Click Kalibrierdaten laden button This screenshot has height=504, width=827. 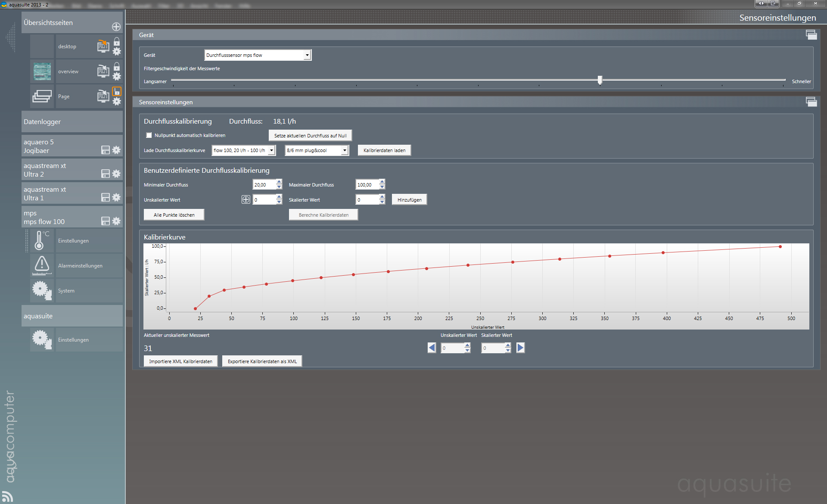(384, 150)
